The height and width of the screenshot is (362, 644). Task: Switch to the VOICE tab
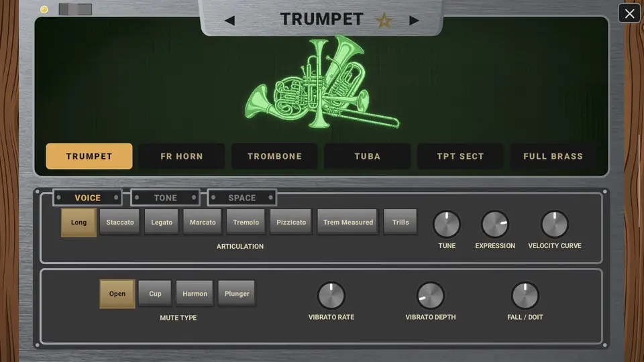87,198
